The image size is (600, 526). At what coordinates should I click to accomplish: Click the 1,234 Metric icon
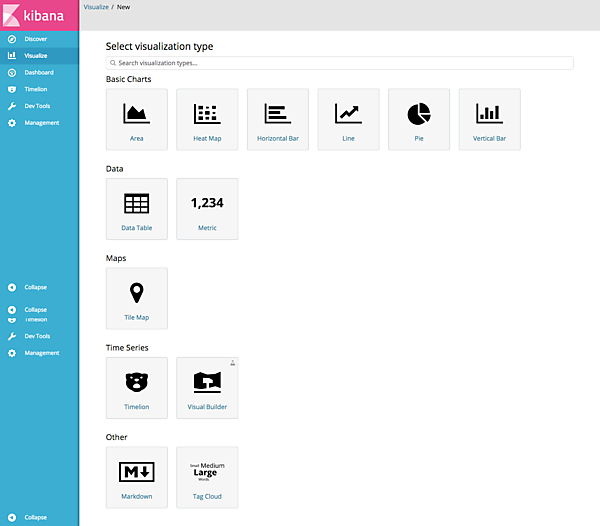[207, 203]
